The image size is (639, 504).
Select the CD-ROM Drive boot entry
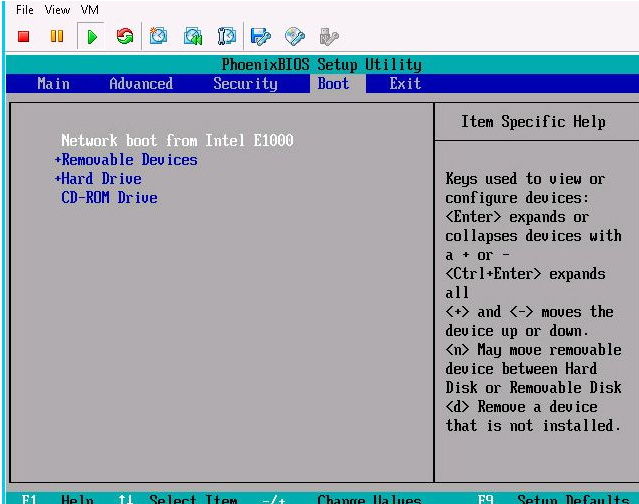(109, 198)
